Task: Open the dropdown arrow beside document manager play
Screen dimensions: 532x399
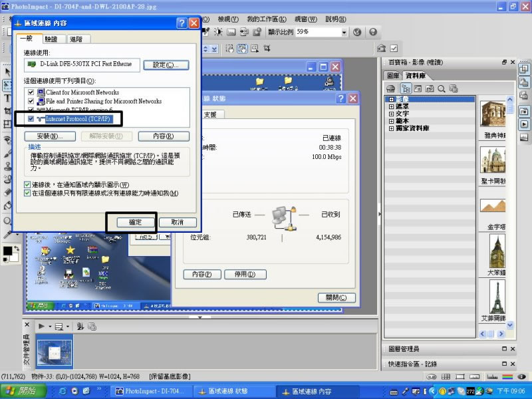Action: (50, 327)
